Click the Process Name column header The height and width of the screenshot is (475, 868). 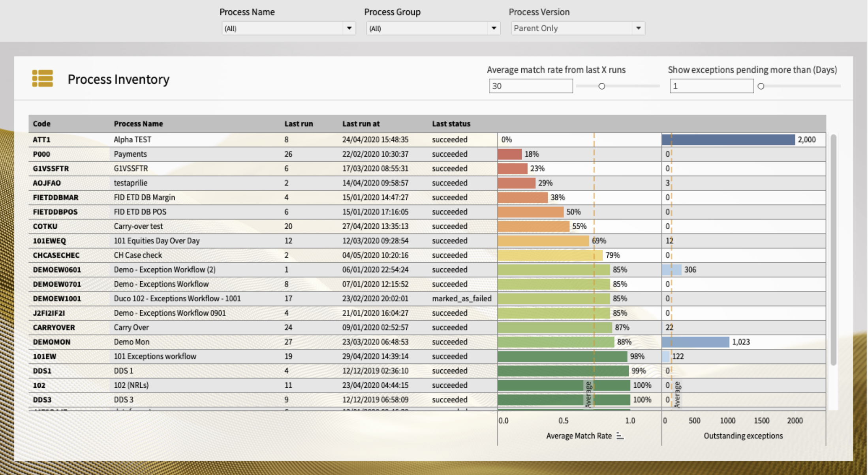click(138, 124)
